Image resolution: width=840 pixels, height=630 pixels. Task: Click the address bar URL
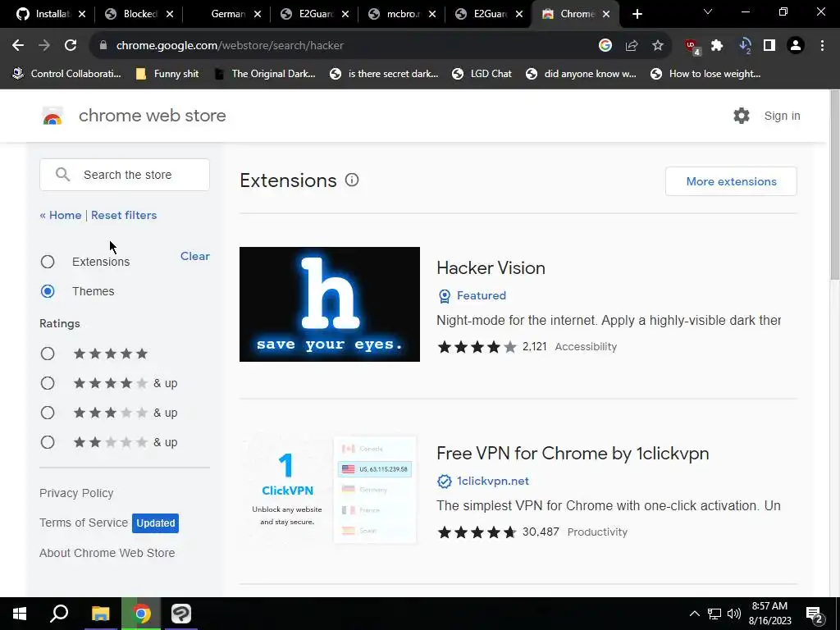230,46
